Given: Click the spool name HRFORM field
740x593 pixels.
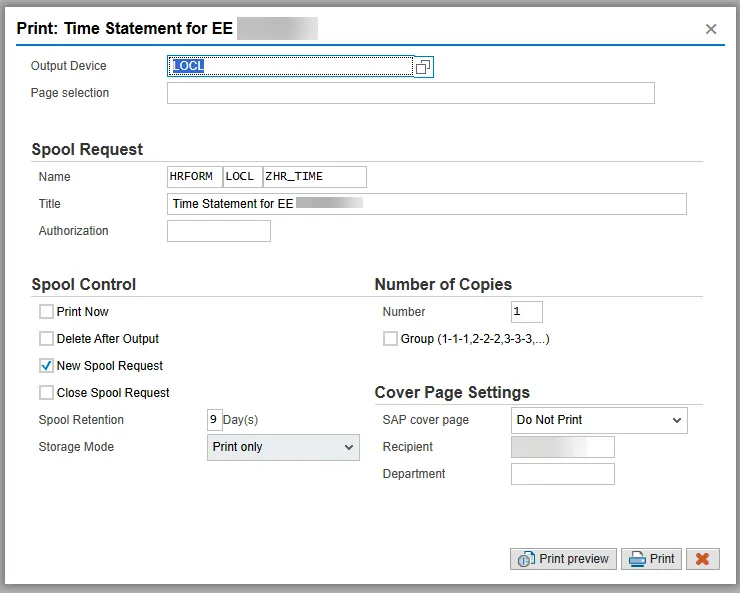Looking at the screenshot, I should (194, 177).
